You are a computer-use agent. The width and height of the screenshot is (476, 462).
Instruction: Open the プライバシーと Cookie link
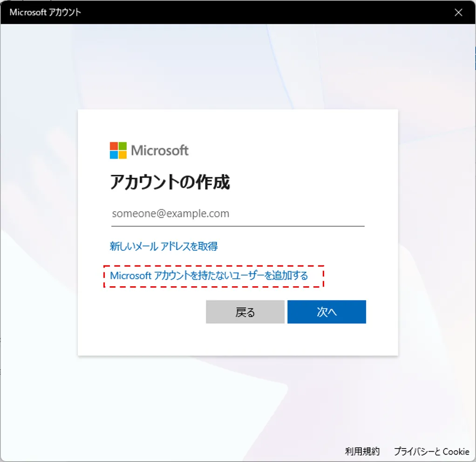click(431, 451)
